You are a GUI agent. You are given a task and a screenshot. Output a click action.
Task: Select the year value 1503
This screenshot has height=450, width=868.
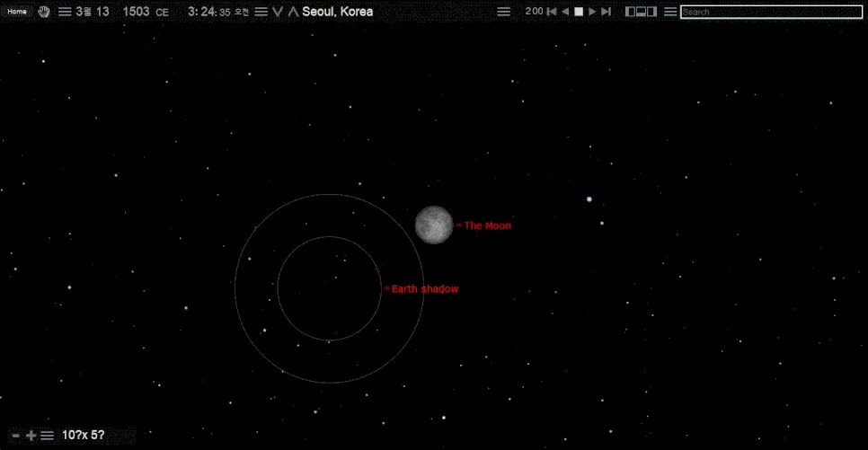click(137, 12)
